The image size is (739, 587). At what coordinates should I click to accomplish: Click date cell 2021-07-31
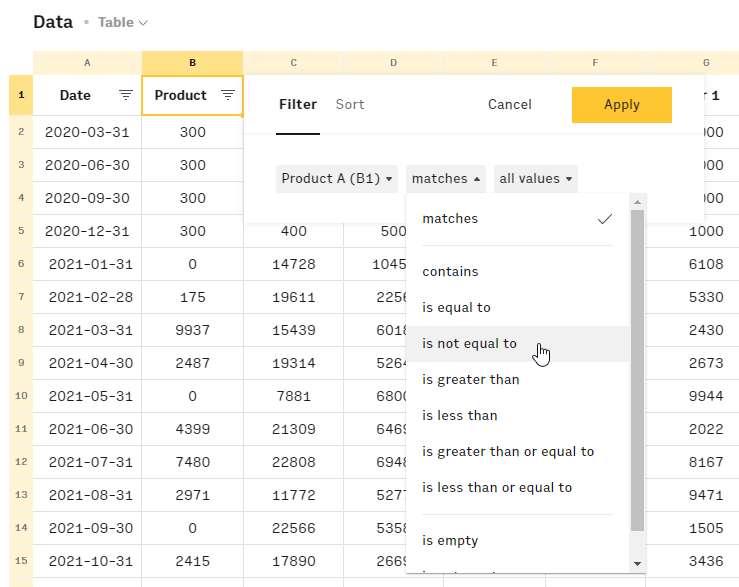click(x=87, y=462)
